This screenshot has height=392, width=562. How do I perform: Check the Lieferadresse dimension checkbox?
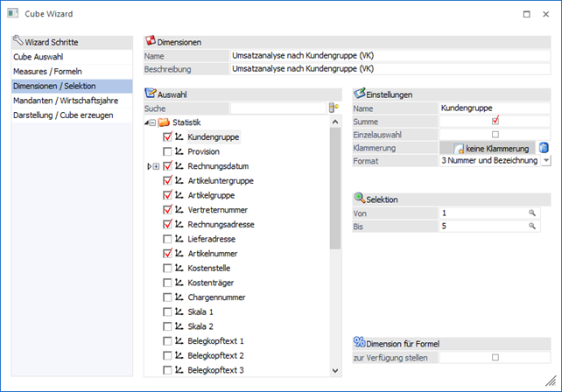[167, 239]
